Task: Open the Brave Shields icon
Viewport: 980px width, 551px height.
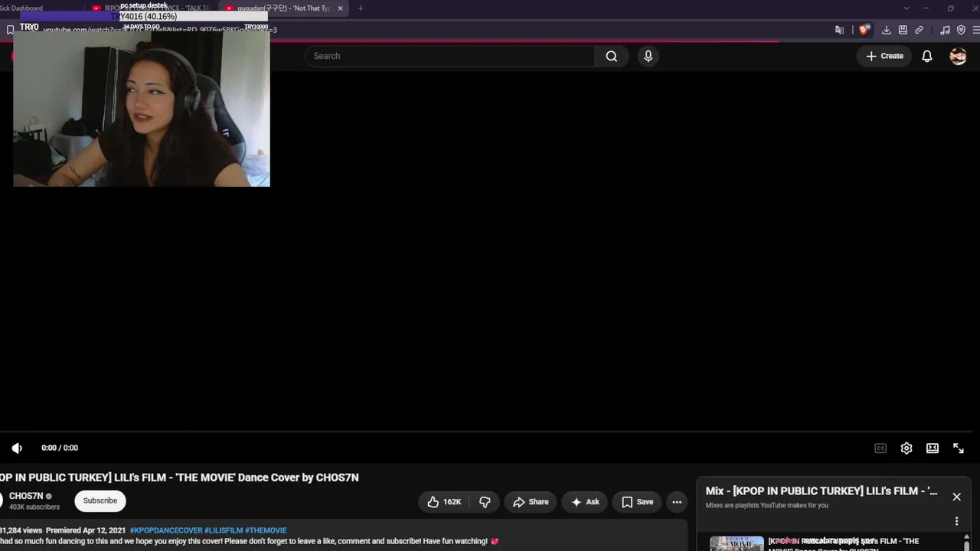Action: [x=864, y=30]
